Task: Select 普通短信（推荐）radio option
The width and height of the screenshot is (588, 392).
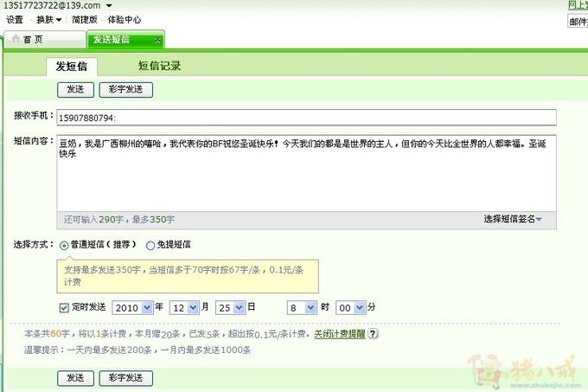Action: 64,246
